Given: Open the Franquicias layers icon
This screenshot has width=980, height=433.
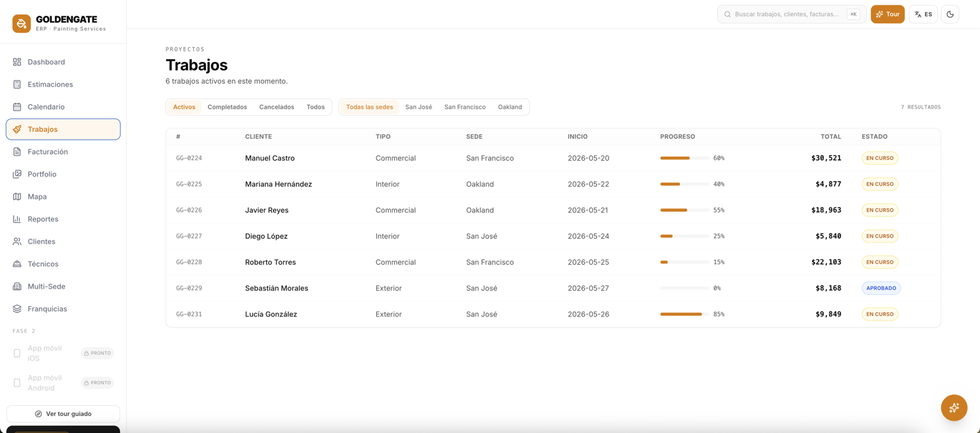Looking at the screenshot, I should 17,309.
